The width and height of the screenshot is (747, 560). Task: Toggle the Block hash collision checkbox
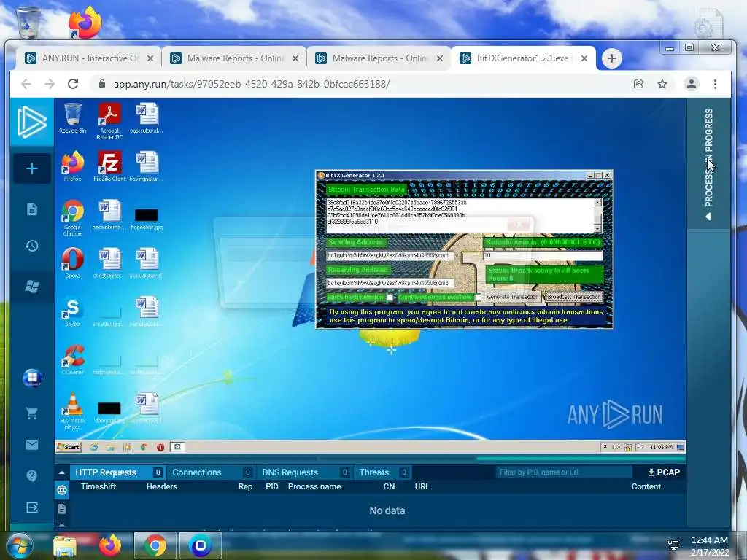point(390,297)
